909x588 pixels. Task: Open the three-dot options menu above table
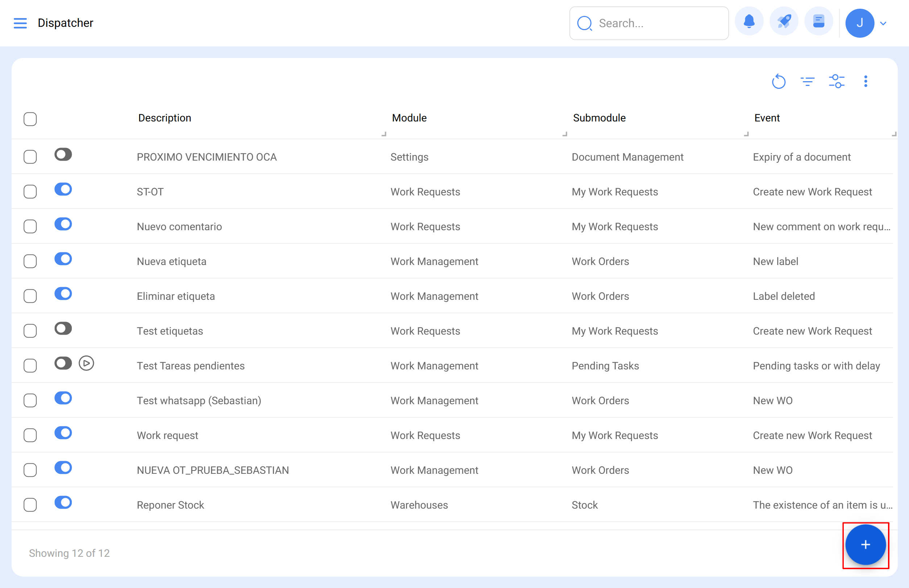pyautogui.click(x=866, y=81)
